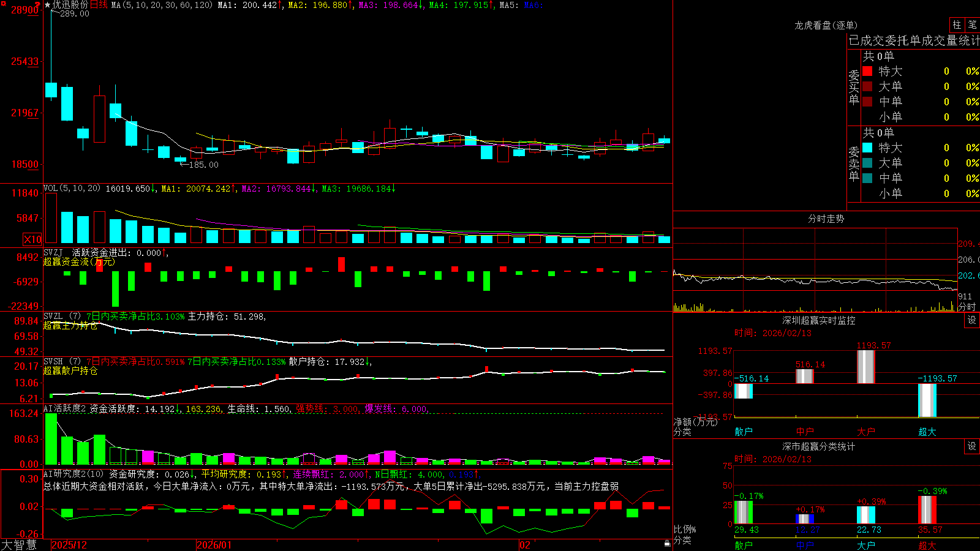Click cyan 特大 sell order swatch
Image resolution: width=980 pixels, height=551 pixels.
(x=867, y=148)
